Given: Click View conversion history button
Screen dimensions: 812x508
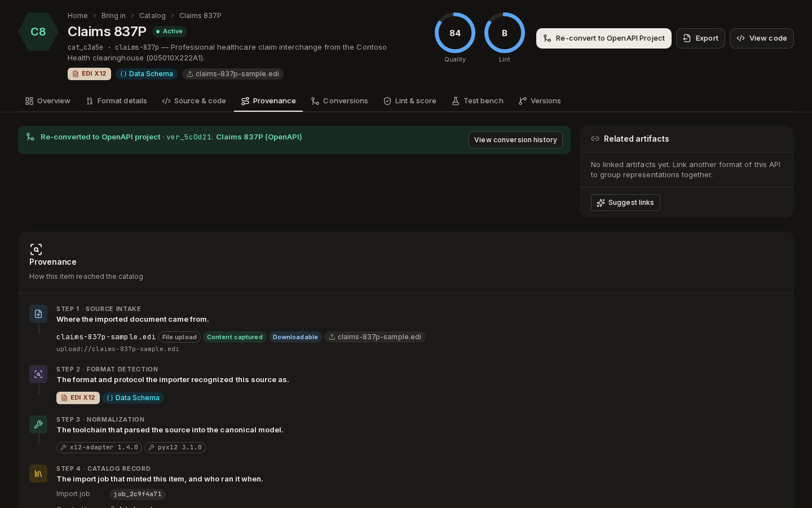Looking at the screenshot, I should (515, 140).
